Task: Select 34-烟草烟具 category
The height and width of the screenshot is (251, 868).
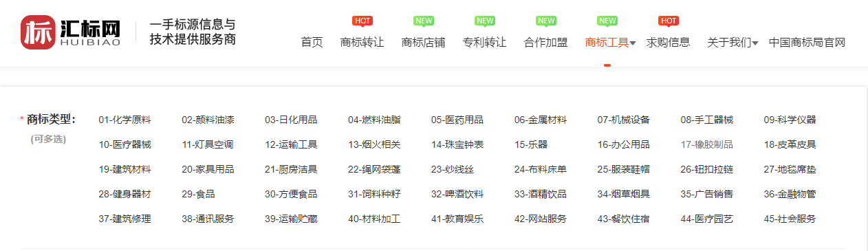Action: coord(624,194)
